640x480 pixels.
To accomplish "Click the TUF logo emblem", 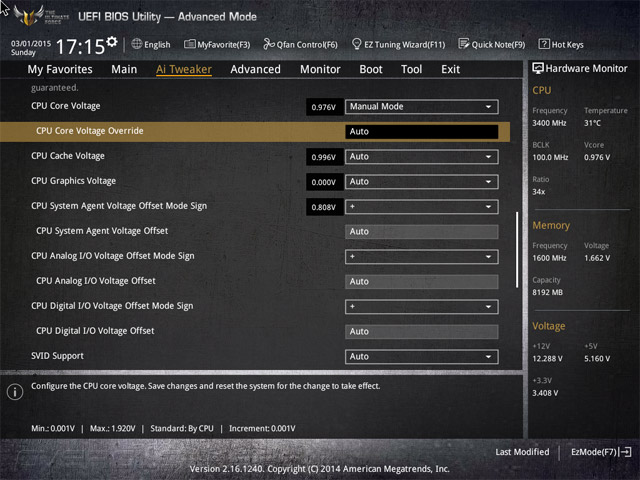I will tap(29, 16).
